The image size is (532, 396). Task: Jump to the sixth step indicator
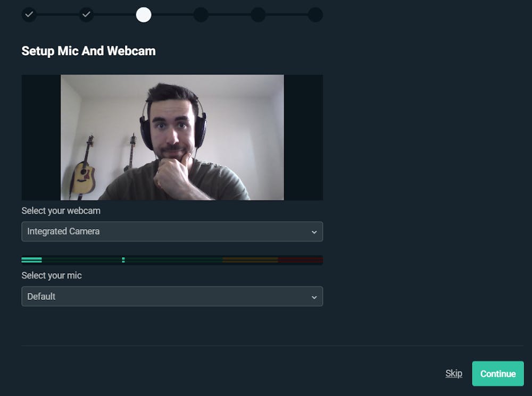coord(315,14)
